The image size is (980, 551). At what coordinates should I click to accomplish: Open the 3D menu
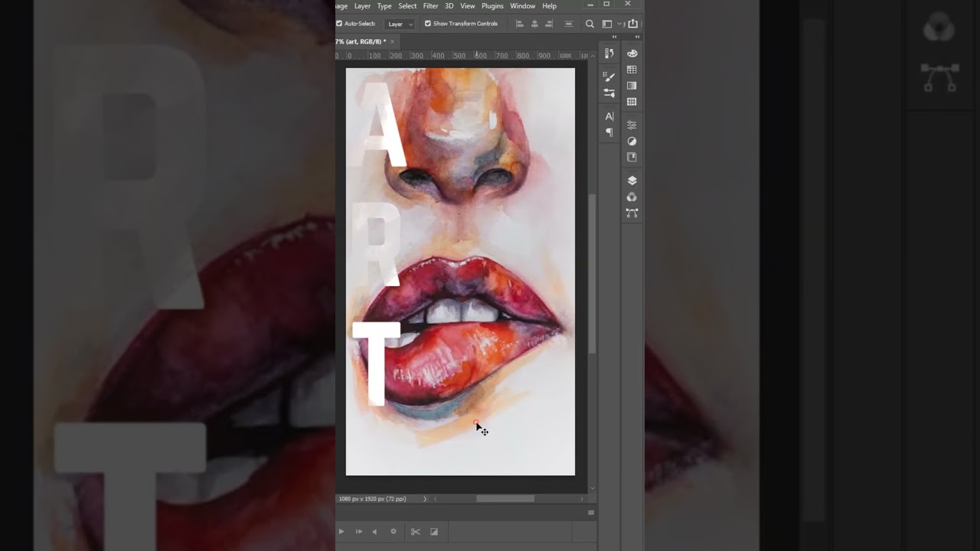point(449,6)
